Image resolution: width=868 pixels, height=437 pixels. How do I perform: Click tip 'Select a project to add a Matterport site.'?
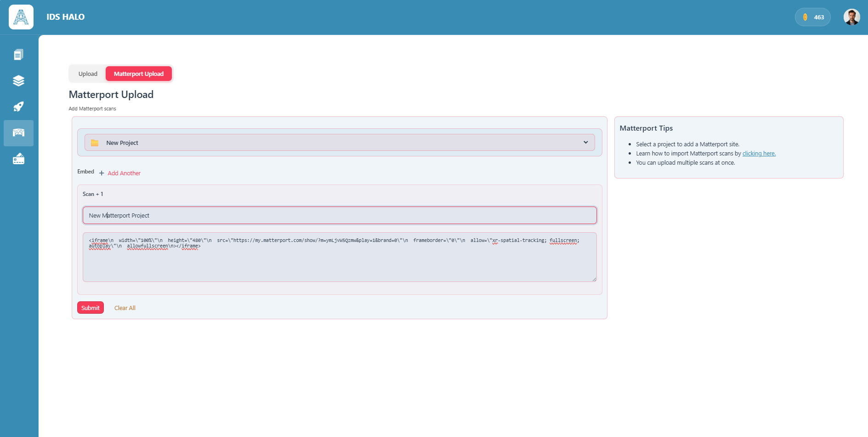coord(687,144)
